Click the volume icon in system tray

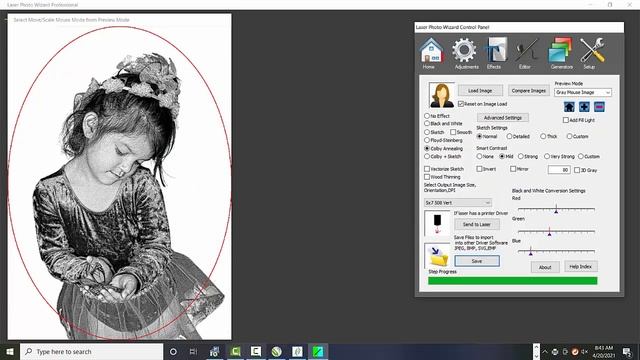tap(584, 352)
